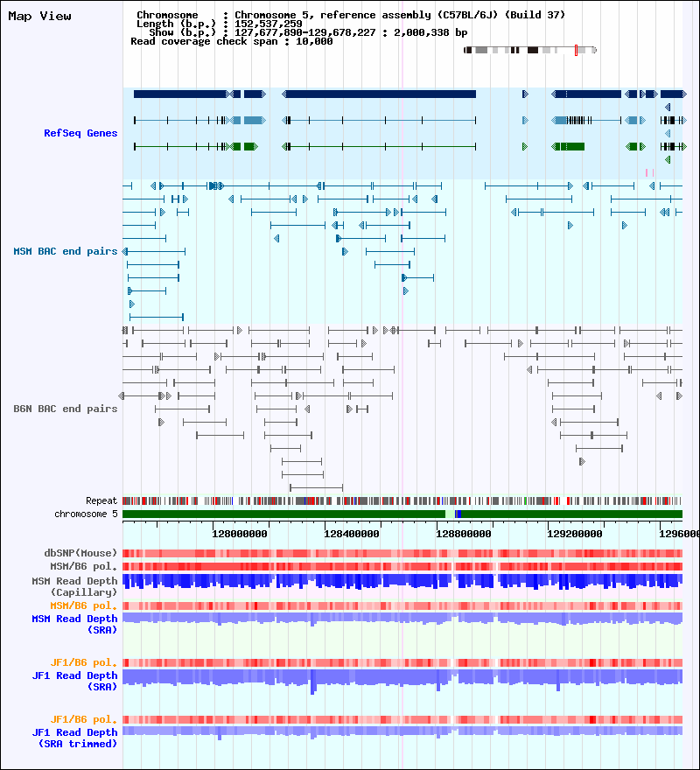Click the bottom-most MSM BAC end pair bar
Viewport: 700px width, 770px height.
157,318
